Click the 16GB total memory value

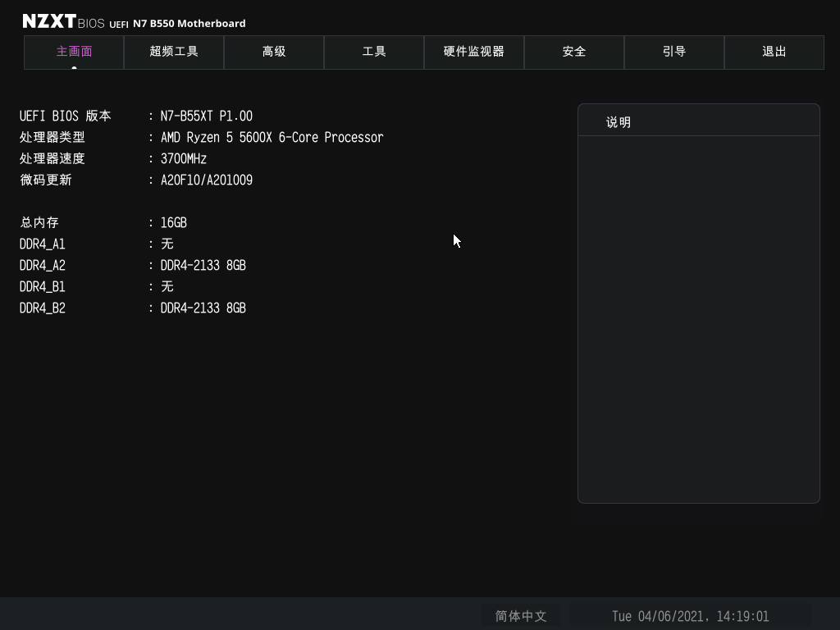pyautogui.click(x=174, y=222)
